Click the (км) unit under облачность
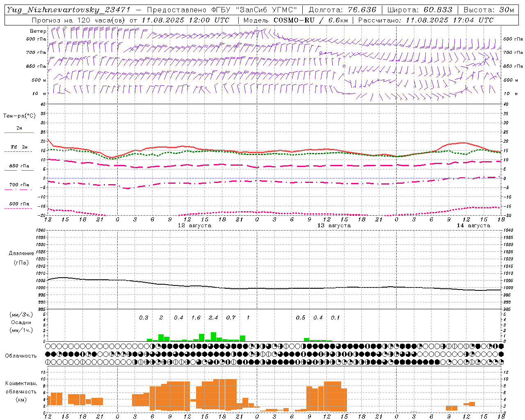This screenshot has width=525, height=420. point(21,399)
